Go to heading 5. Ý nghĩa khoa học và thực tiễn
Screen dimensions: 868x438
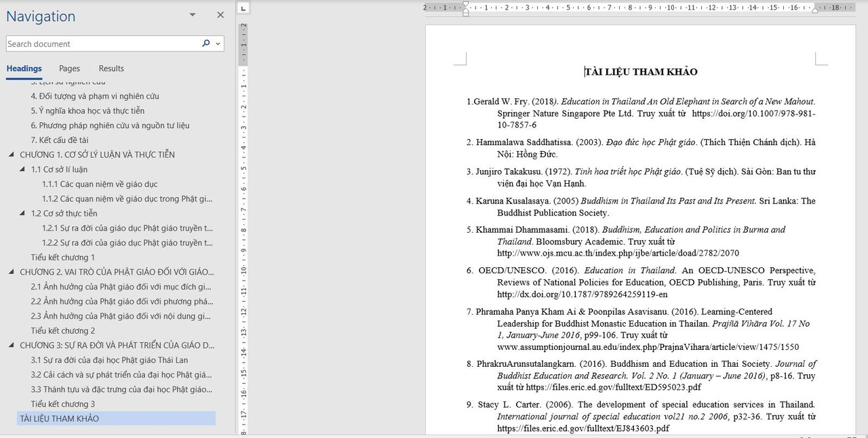pos(87,111)
